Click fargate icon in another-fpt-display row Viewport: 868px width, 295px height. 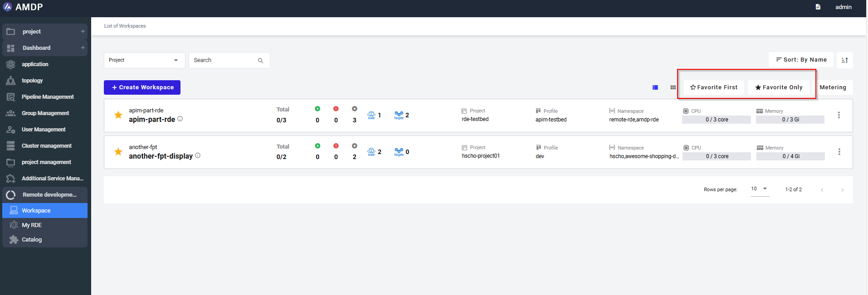pyautogui.click(x=399, y=152)
